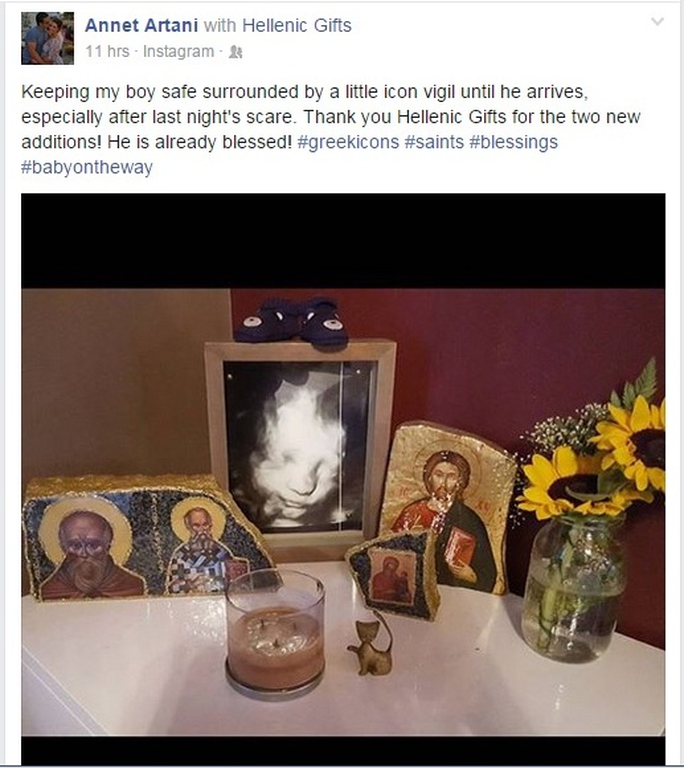Click the knitted baby booties atop frame

(292, 323)
